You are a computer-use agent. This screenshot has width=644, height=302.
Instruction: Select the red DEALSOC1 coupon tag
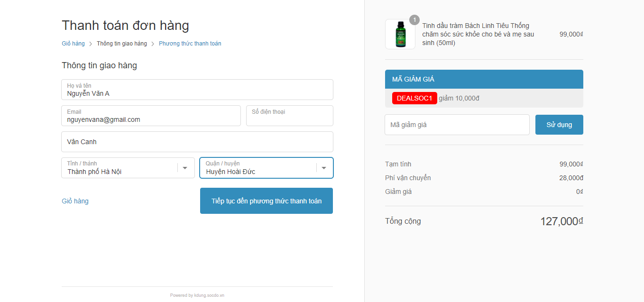[x=414, y=98]
